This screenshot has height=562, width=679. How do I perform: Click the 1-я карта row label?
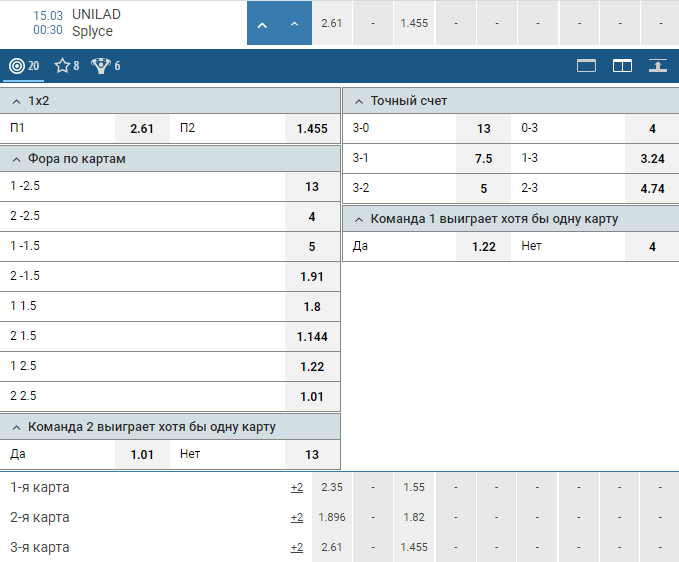coord(39,487)
